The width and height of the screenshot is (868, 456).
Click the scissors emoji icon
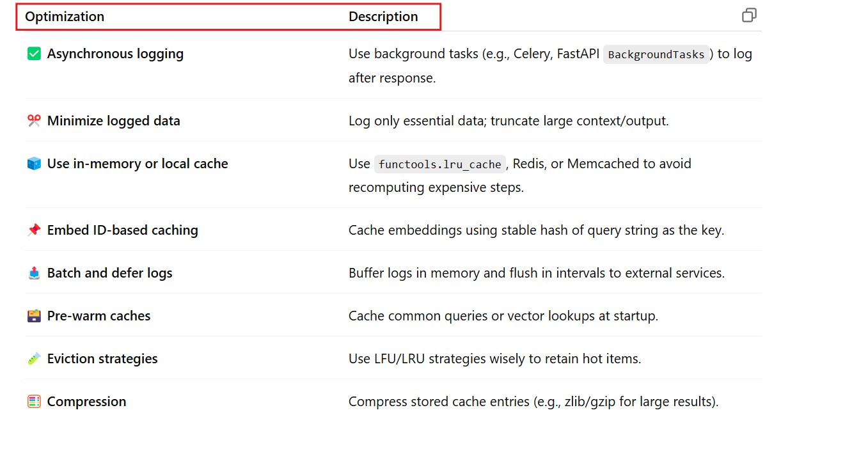(x=34, y=121)
